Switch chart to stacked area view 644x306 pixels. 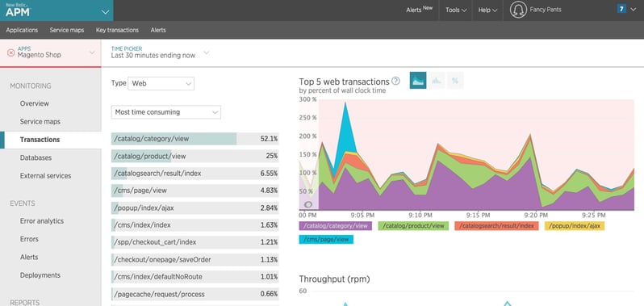[418, 81]
